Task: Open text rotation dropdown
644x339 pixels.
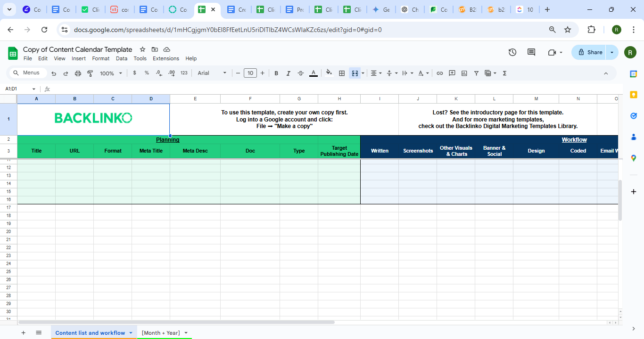Action: 423,73
